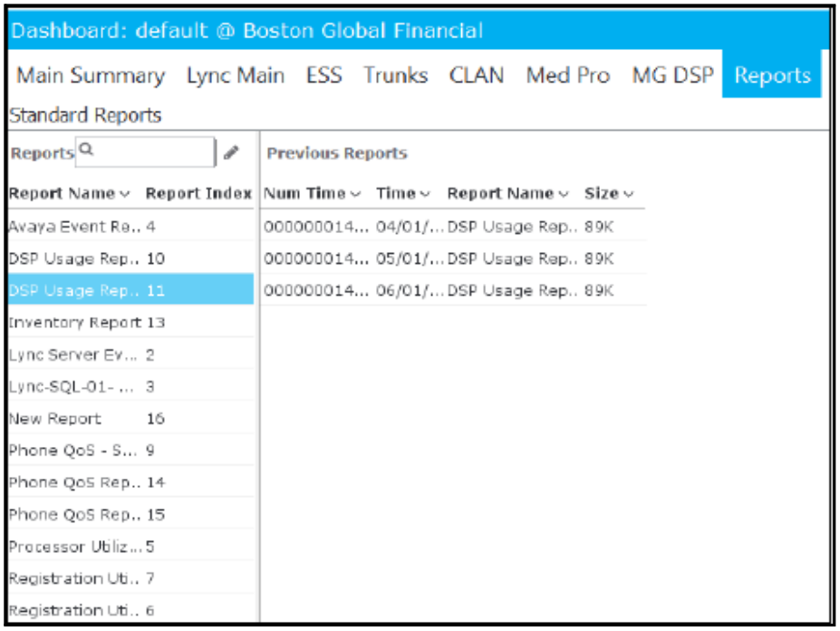Select Processor Utiliz... report row
840x631 pixels.
130,547
